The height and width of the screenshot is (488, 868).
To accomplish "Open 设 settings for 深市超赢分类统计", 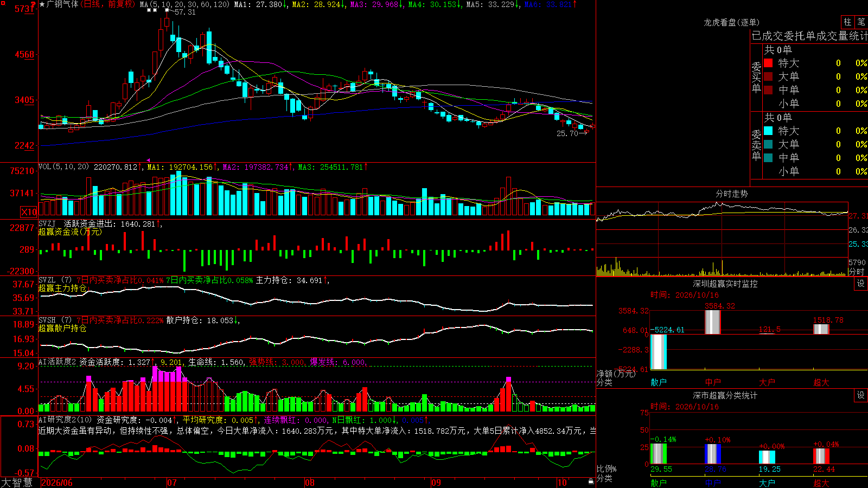I will tap(861, 395).
